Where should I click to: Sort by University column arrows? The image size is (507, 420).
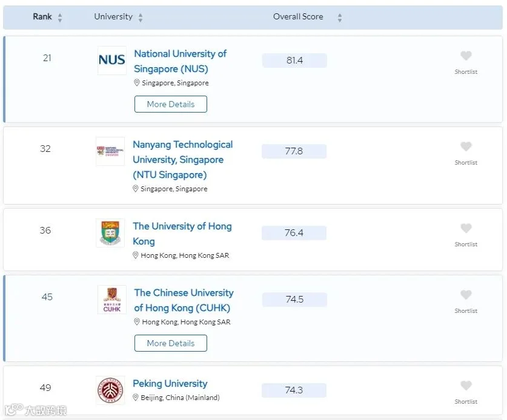pyautogui.click(x=141, y=18)
